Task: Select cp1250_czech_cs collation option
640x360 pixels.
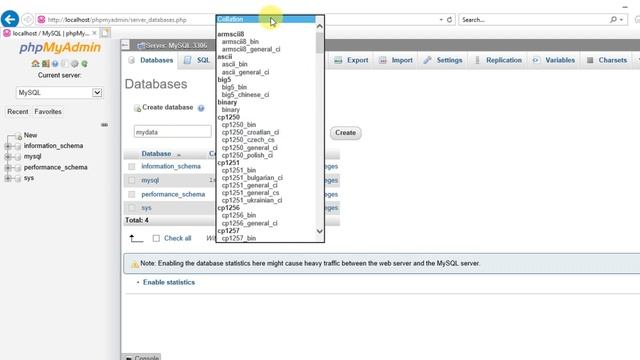Action: coord(248,140)
